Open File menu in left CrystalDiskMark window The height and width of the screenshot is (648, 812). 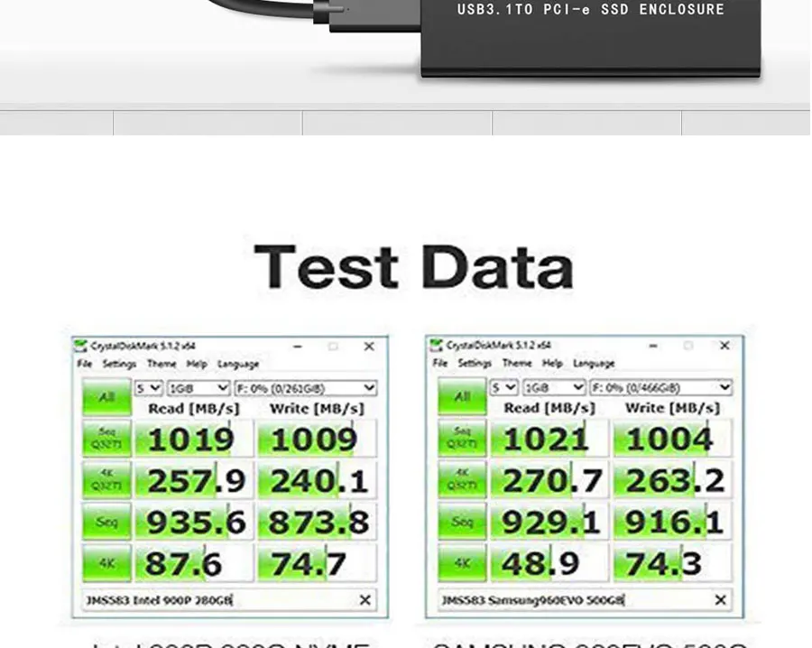pos(85,364)
